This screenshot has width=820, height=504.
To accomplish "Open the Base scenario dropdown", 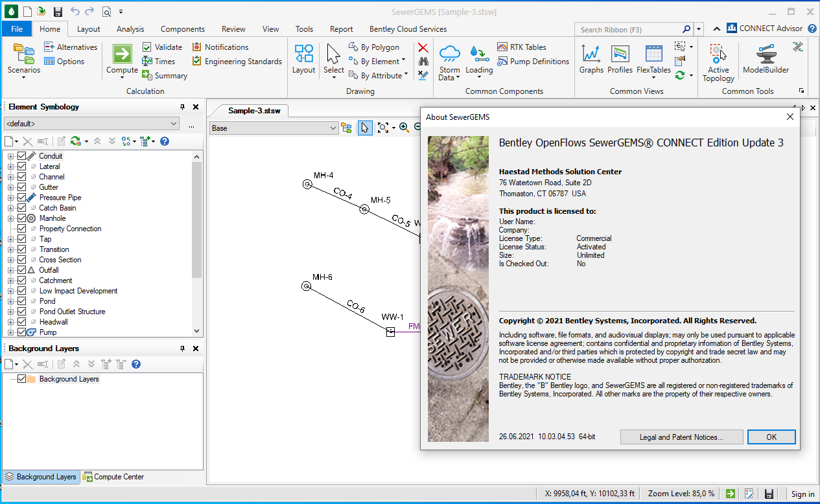I will (274, 128).
